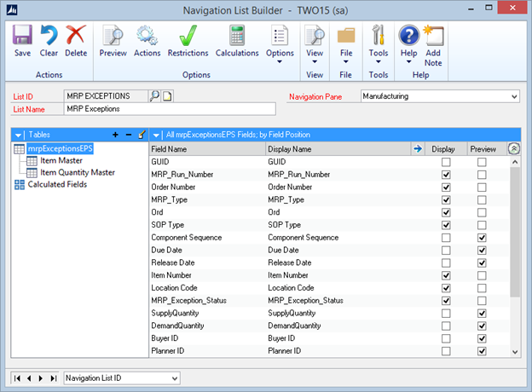Open the fields view header dropdown arrow
Viewport: 532px width, 392px height.
pyautogui.click(x=156, y=135)
